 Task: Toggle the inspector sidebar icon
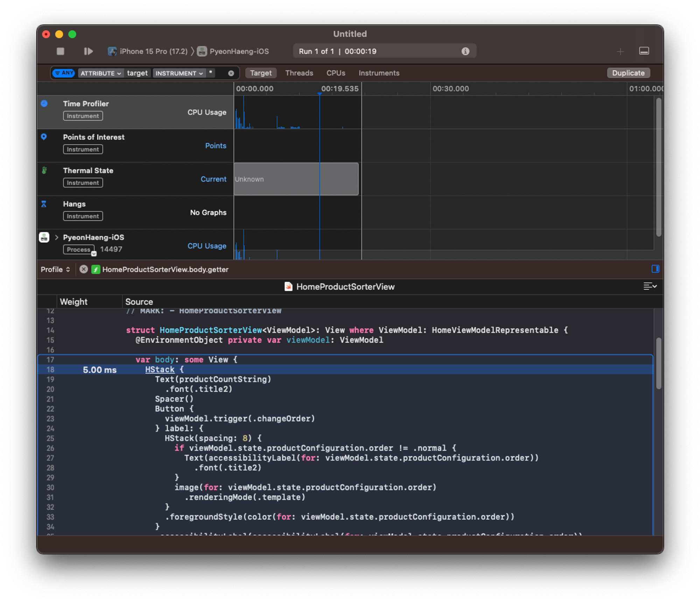(x=655, y=269)
